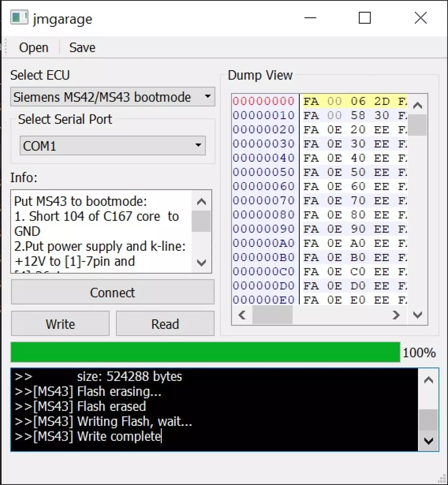The height and width of the screenshot is (485, 448).
Task: Click hex byte A0 in row 000000A0
Action: click(358, 243)
